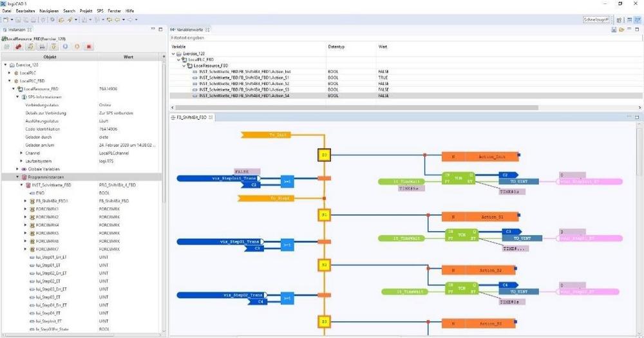Select the To_Init orange connector

266,135
